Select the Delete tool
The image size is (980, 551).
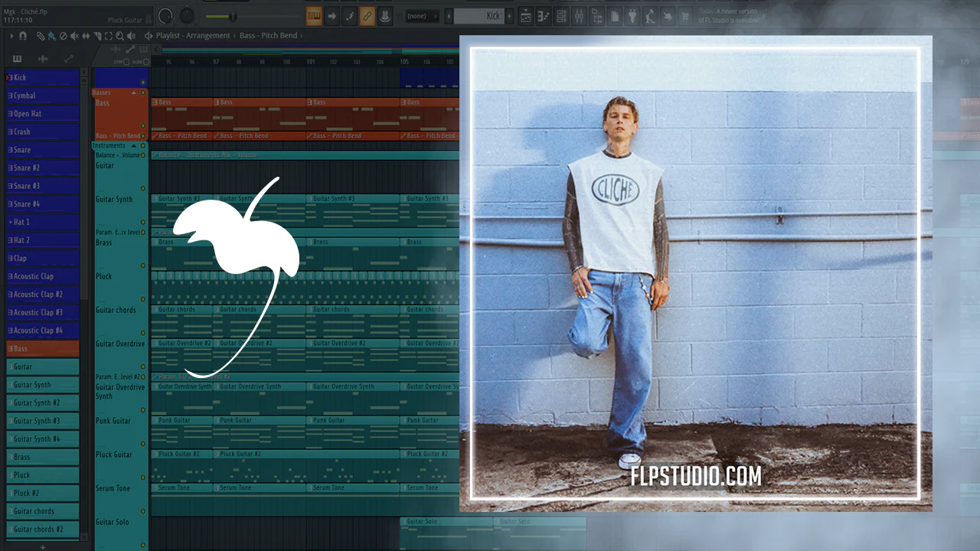click(x=64, y=36)
